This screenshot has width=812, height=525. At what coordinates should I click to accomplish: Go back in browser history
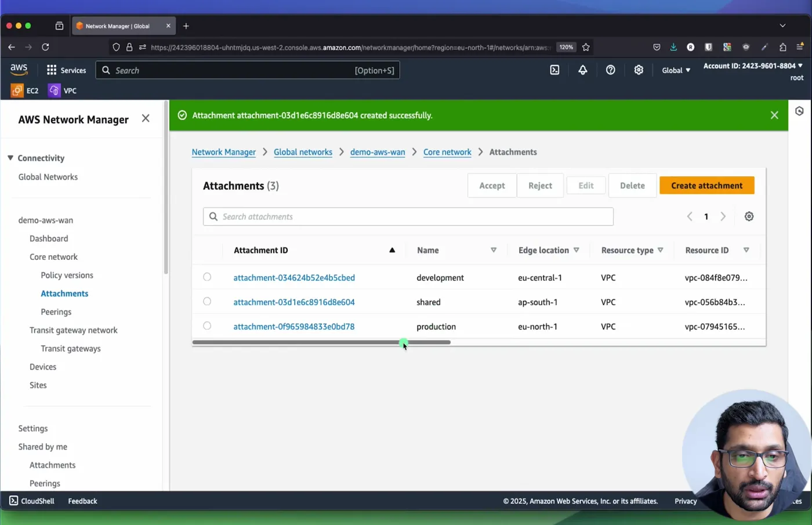12,47
